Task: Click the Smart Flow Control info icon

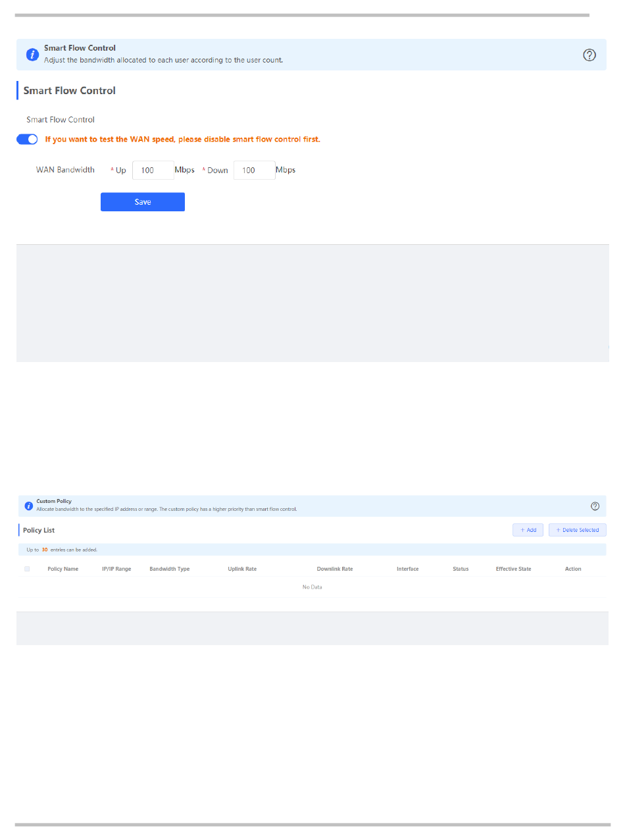Action: [32, 55]
